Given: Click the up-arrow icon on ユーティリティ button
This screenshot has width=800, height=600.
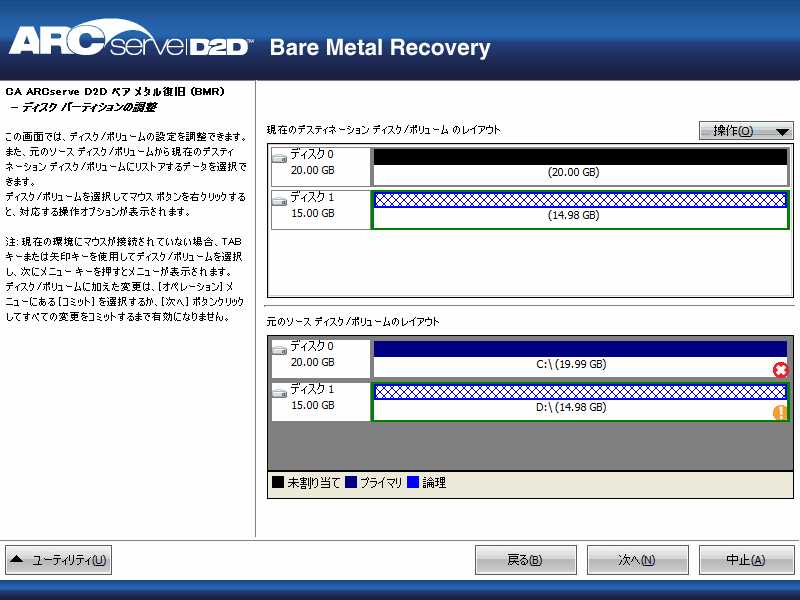Looking at the screenshot, I should point(17,559).
